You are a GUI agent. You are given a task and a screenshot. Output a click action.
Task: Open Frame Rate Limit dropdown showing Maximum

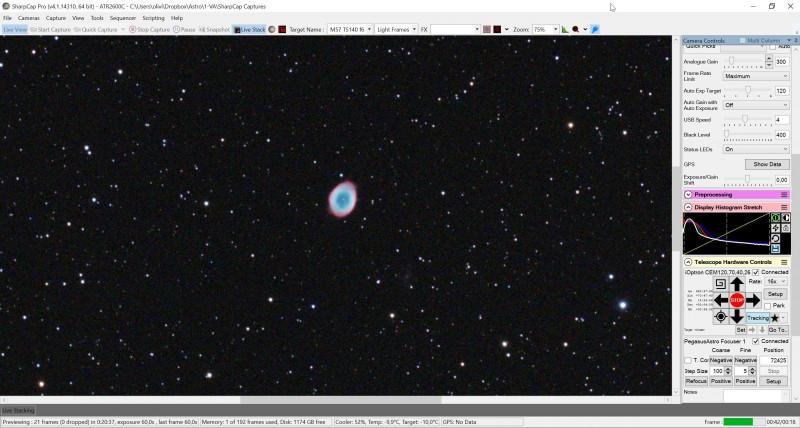tap(756, 76)
